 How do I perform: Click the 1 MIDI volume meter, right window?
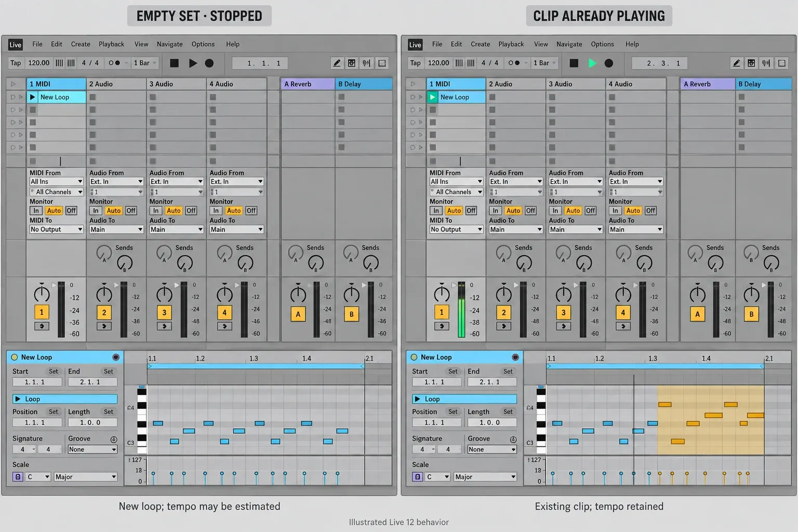(461, 310)
